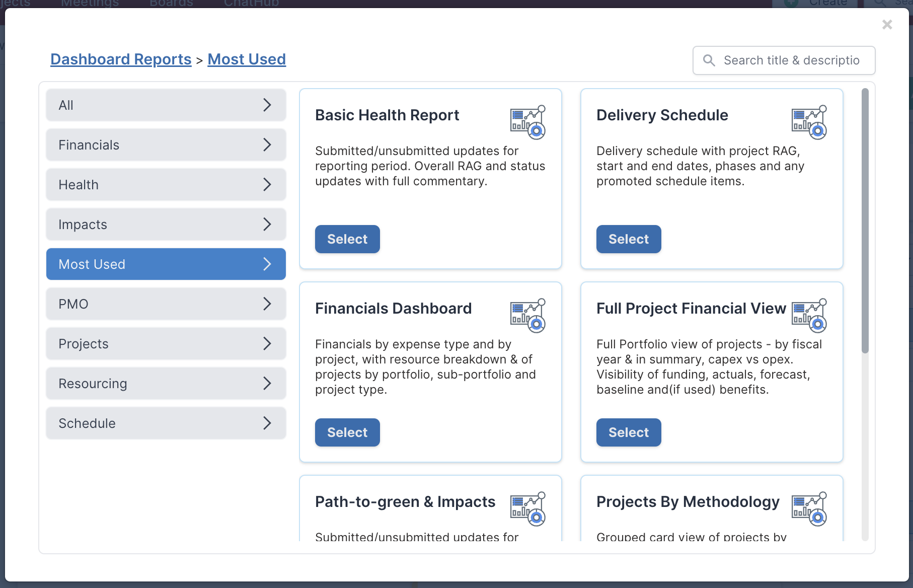Screen dimensions: 913x588
Task: Expand the Health category chevron
Action: tap(267, 185)
